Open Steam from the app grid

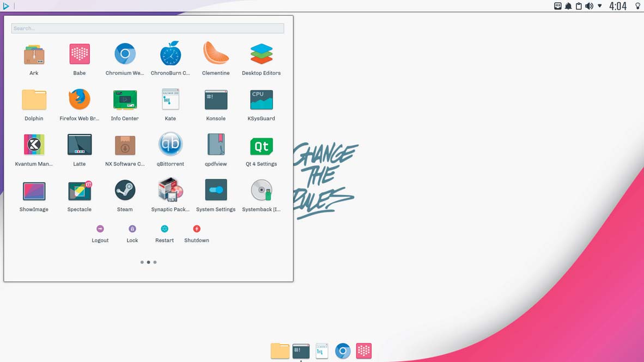click(125, 190)
